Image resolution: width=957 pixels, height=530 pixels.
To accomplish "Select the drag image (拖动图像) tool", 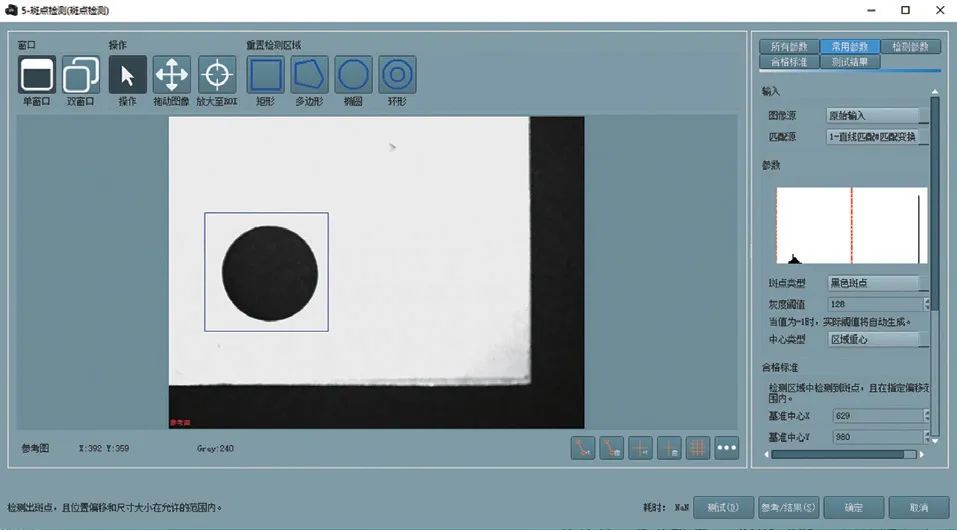I will tap(172, 74).
